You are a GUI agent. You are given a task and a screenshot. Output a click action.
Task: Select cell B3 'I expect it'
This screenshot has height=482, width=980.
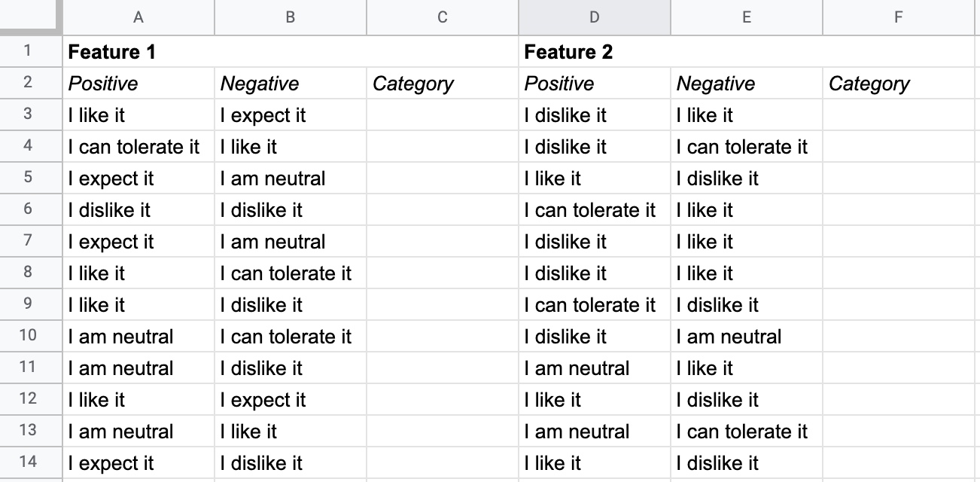tap(291, 115)
